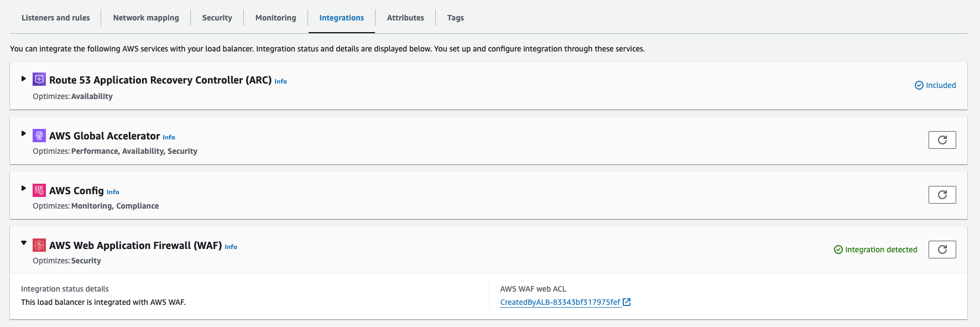Switch to the Listeners and rules tab
This screenshot has width=980, height=327.
pos(56,18)
